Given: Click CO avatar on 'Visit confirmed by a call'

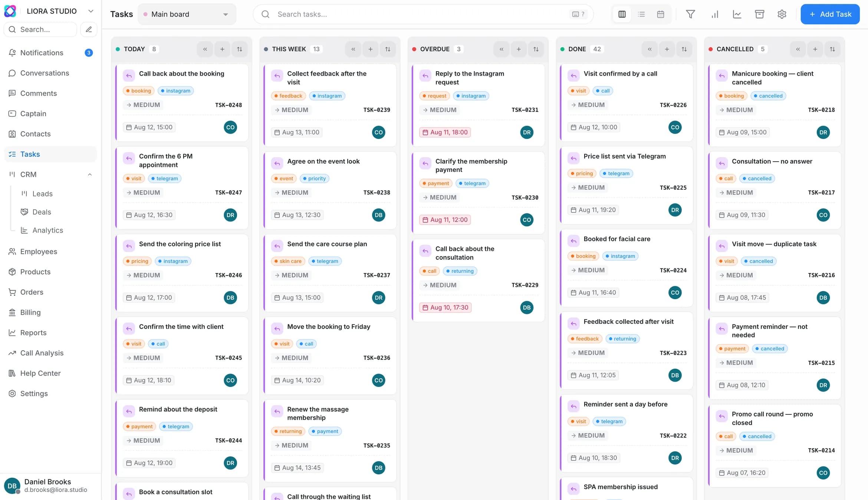Looking at the screenshot, I should click(675, 127).
